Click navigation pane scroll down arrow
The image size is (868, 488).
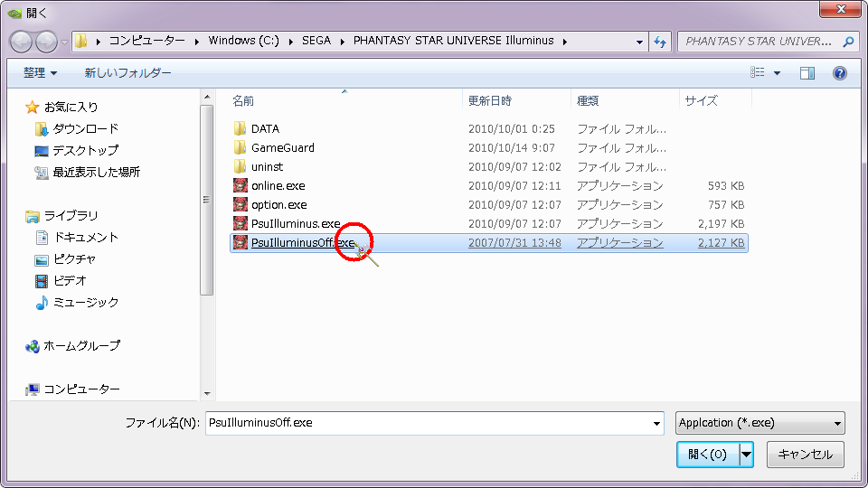pyautogui.click(x=207, y=393)
